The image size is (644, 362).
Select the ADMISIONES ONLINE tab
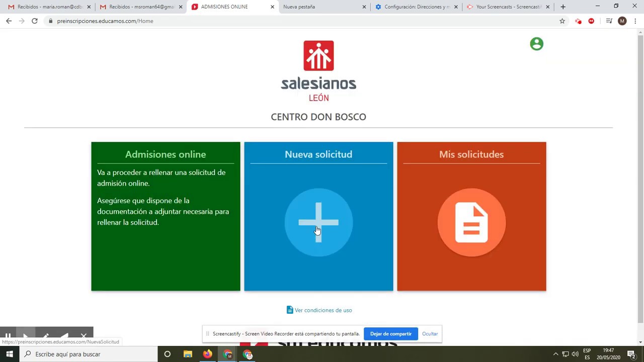point(232,7)
